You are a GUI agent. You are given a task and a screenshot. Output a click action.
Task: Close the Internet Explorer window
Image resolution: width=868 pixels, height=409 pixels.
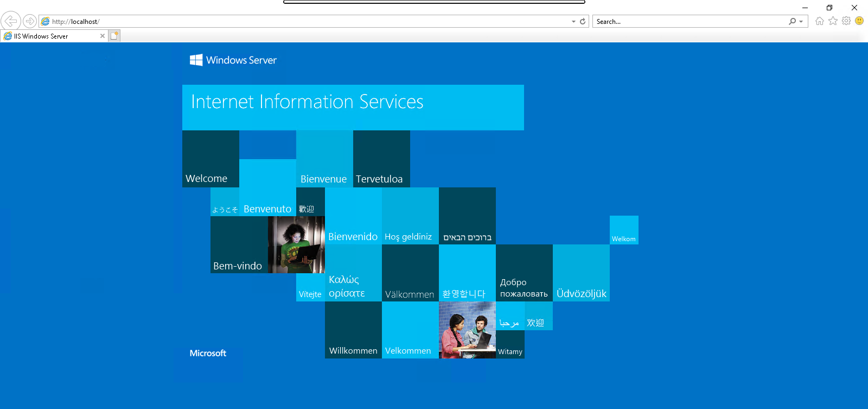pyautogui.click(x=854, y=8)
